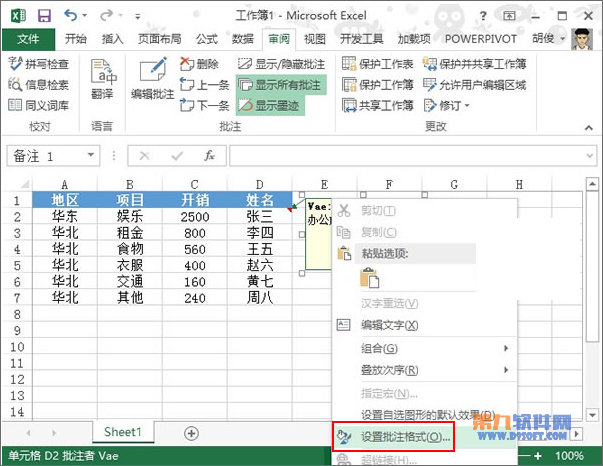Click user avatar picture
The width and height of the screenshot is (603, 466).
(582, 39)
